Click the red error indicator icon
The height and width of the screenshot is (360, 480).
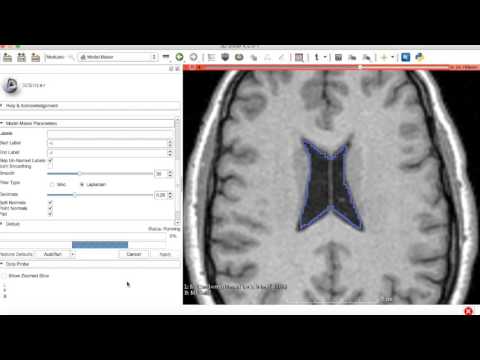(468, 311)
